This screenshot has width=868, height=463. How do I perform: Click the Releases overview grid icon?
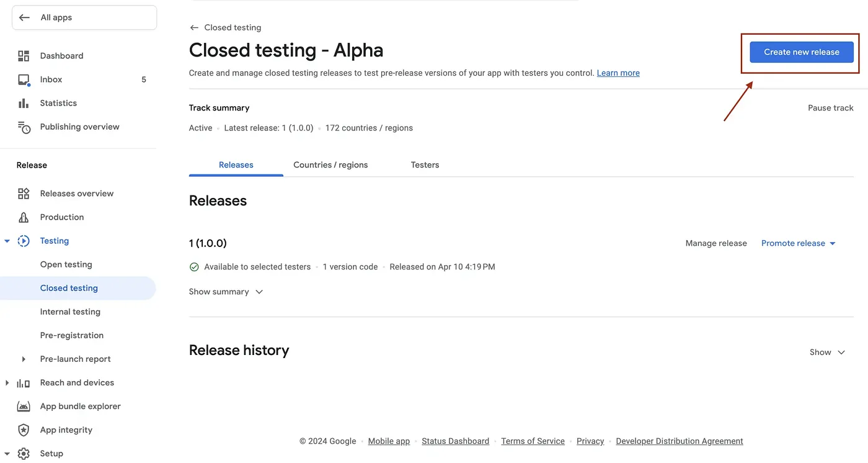[x=24, y=193]
